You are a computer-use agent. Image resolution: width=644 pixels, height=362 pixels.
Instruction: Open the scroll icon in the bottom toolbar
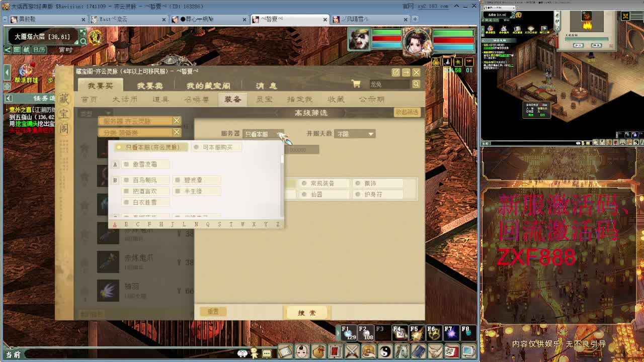[x=285, y=351]
